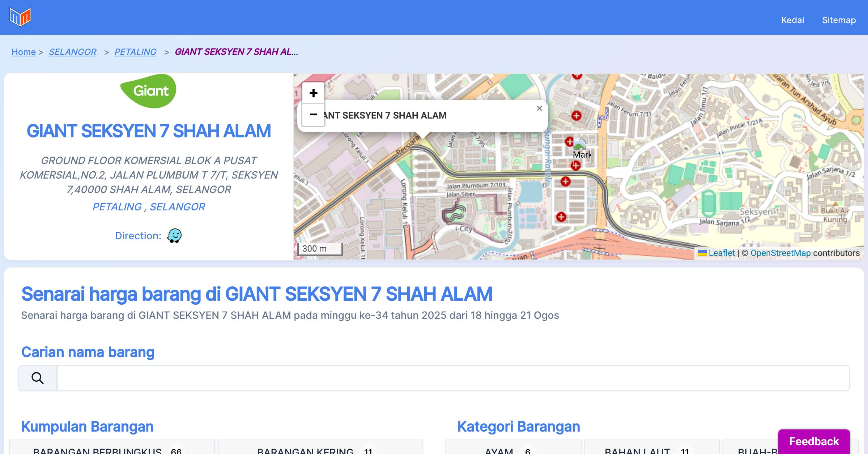Open OpenStreetMap contributors link
868x454 pixels.
click(x=780, y=253)
